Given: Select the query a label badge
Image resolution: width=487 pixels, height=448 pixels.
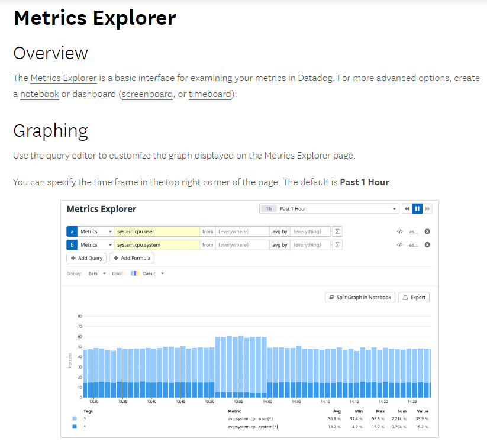Looking at the screenshot, I should 72,231.
